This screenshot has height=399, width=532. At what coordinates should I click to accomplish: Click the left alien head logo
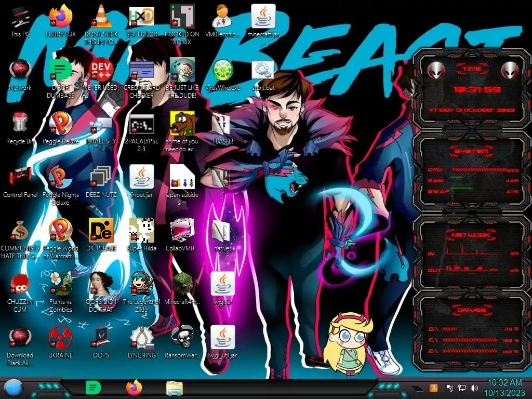click(x=436, y=71)
